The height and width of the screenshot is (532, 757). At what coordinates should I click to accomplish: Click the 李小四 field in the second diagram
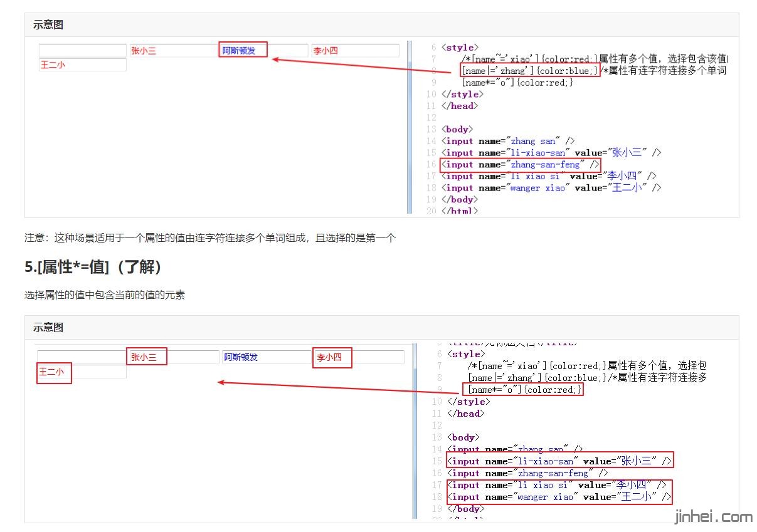point(359,357)
